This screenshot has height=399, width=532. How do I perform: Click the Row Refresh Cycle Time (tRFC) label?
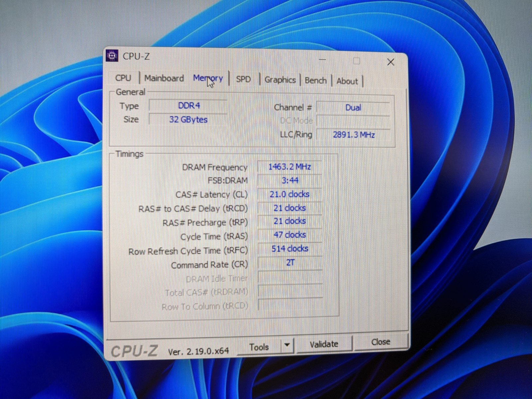(188, 251)
